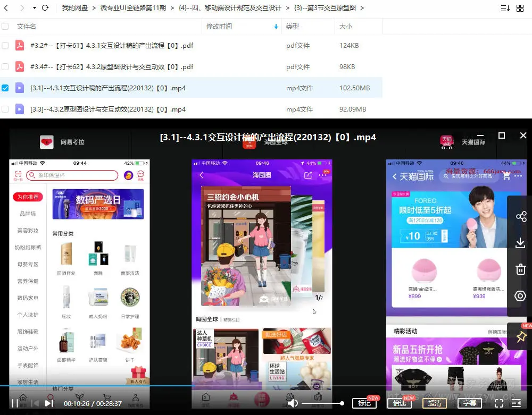Viewport: 532px width, 415px height.
Task: Open the 超清 video quality selector
Action: (x=434, y=403)
